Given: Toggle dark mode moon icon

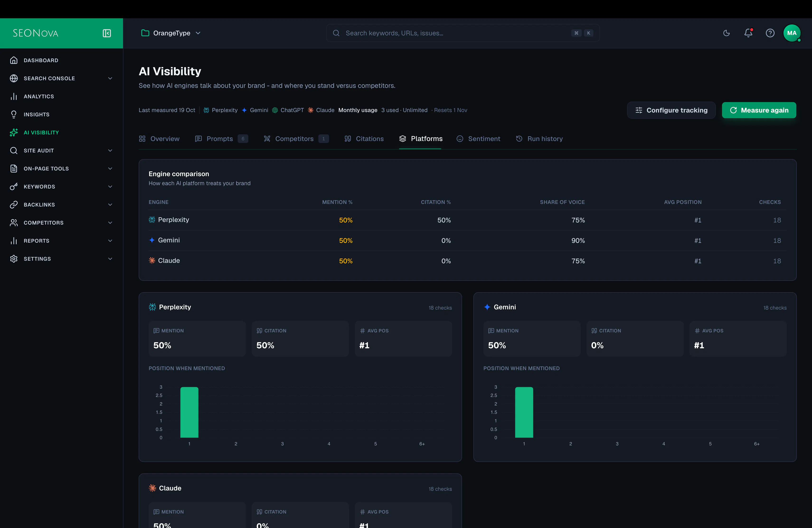Looking at the screenshot, I should tap(726, 33).
